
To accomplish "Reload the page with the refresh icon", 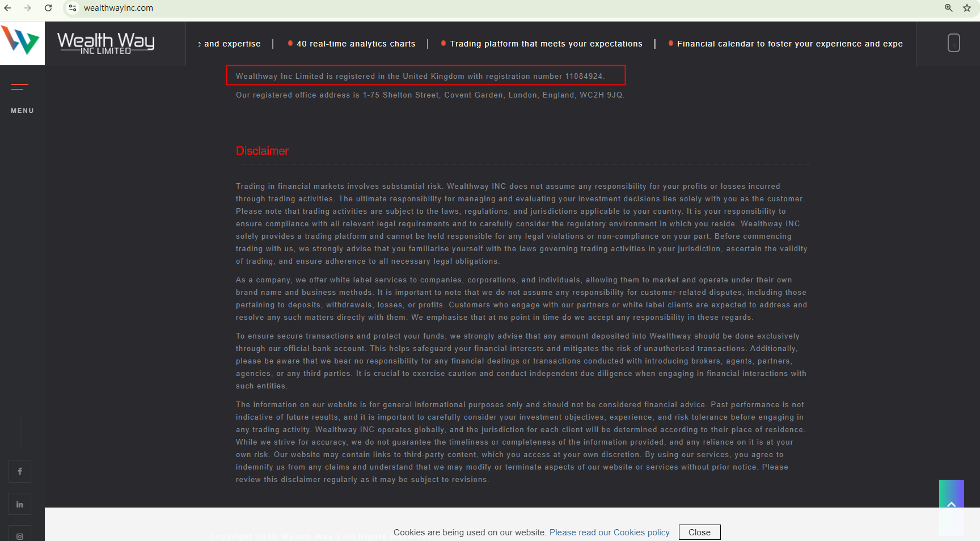I will coord(48,8).
